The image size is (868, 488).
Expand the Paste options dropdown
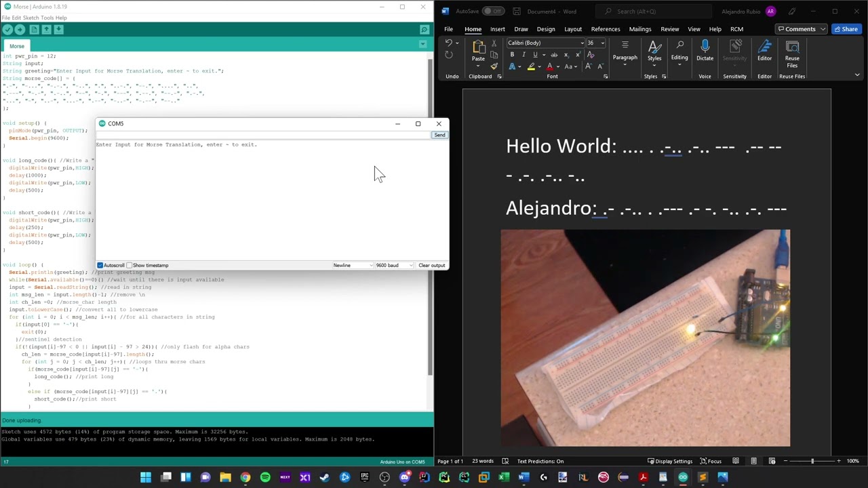tap(478, 66)
